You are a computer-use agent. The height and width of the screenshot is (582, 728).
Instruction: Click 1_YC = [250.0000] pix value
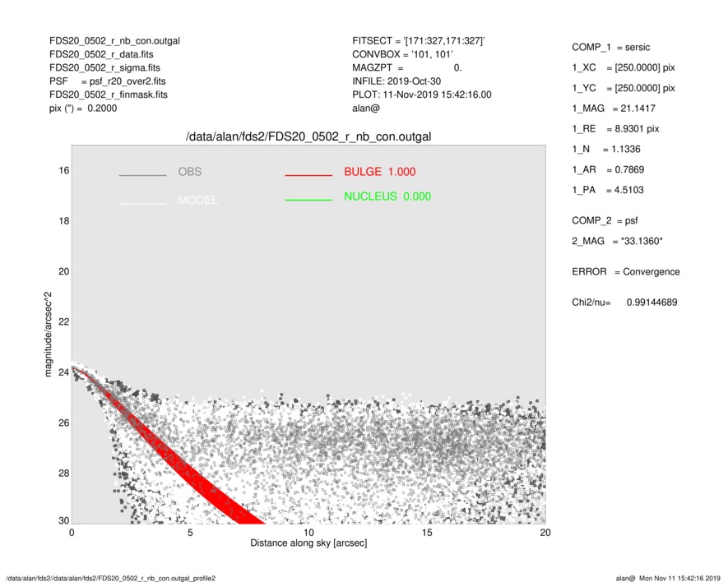point(623,88)
